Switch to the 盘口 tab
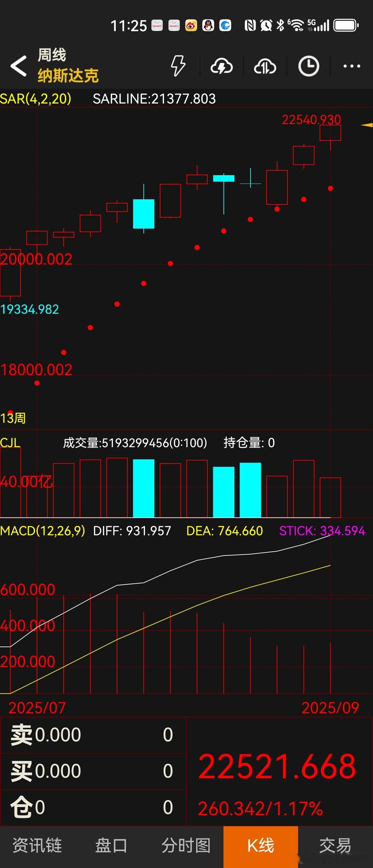The height and width of the screenshot is (868, 373). coord(111,846)
